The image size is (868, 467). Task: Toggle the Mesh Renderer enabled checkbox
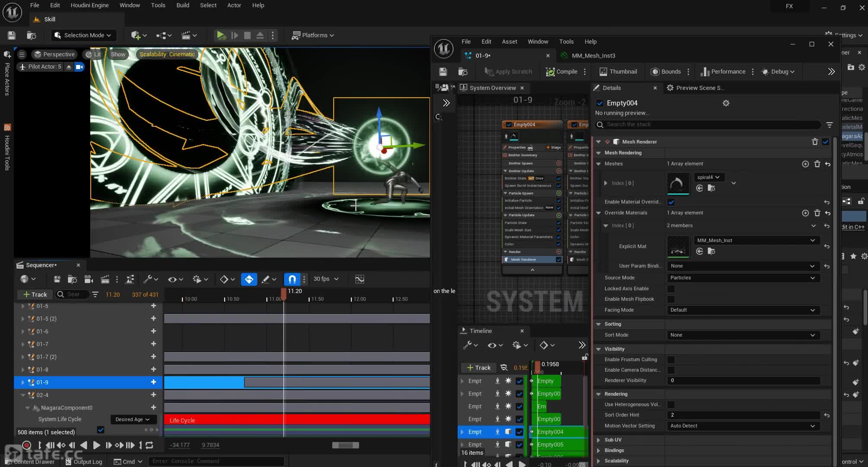[x=826, y=141]
